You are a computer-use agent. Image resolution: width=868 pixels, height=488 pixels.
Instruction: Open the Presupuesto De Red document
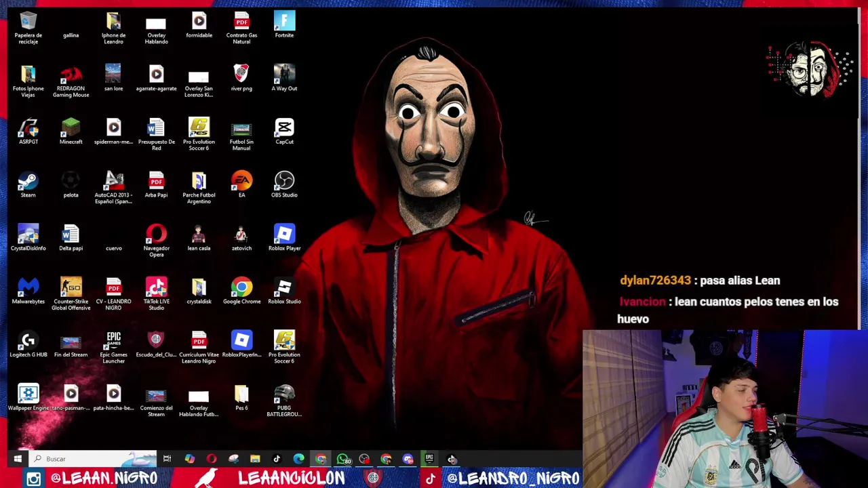coord(156,134)
